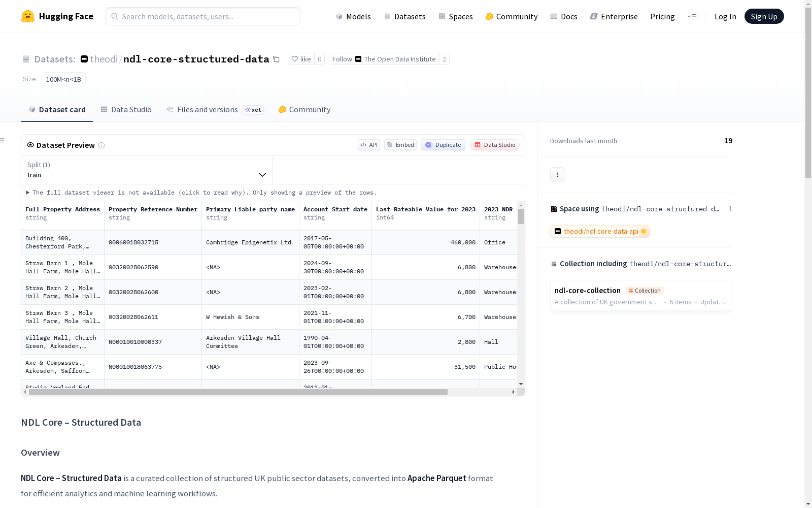
Task: Select the Arkesden Village Hall Committee cell
Action: click(251, 342)
